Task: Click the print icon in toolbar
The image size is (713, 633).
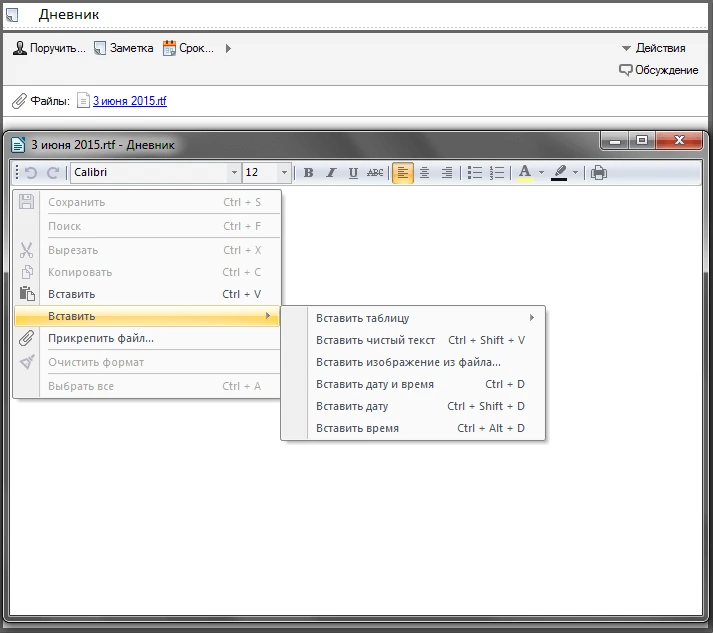Action: [x=598, y=173]
